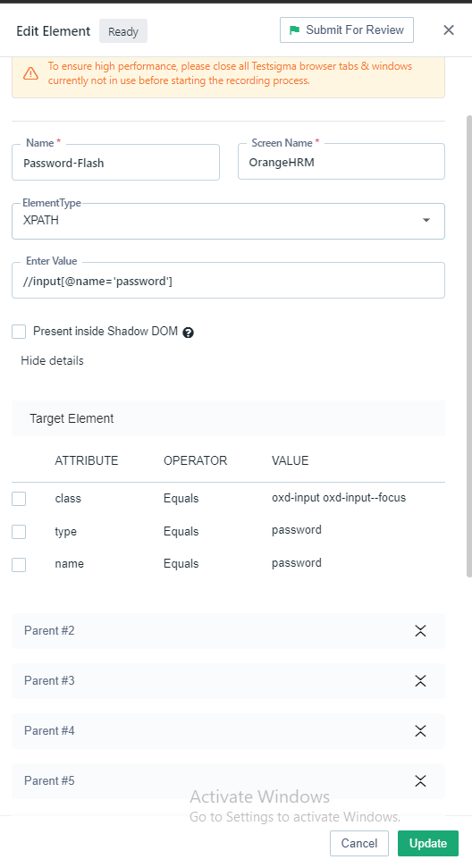Collapse details via Hide details
This screenshot has width=472, height=868.
52,361
